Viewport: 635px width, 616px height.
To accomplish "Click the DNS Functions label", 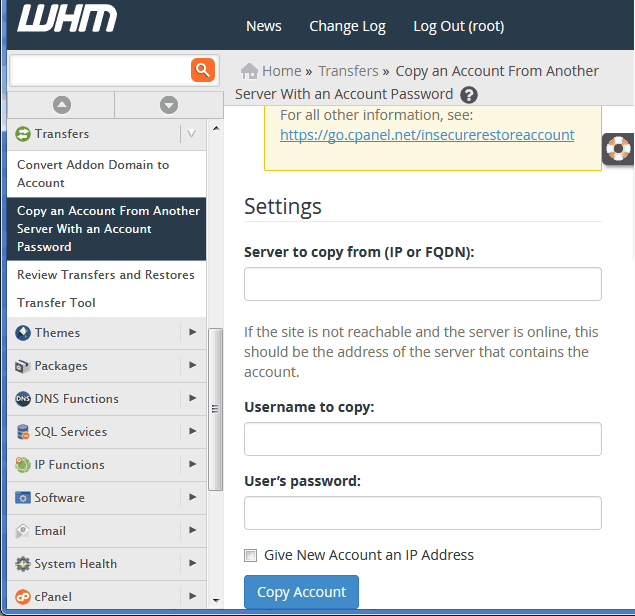I will [x=77, y=399].
